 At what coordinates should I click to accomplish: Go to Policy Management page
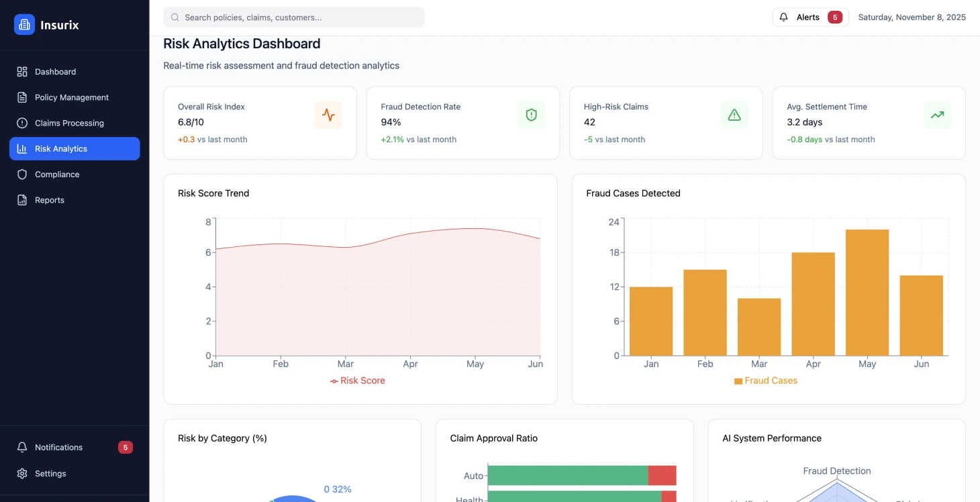point(71,97)
